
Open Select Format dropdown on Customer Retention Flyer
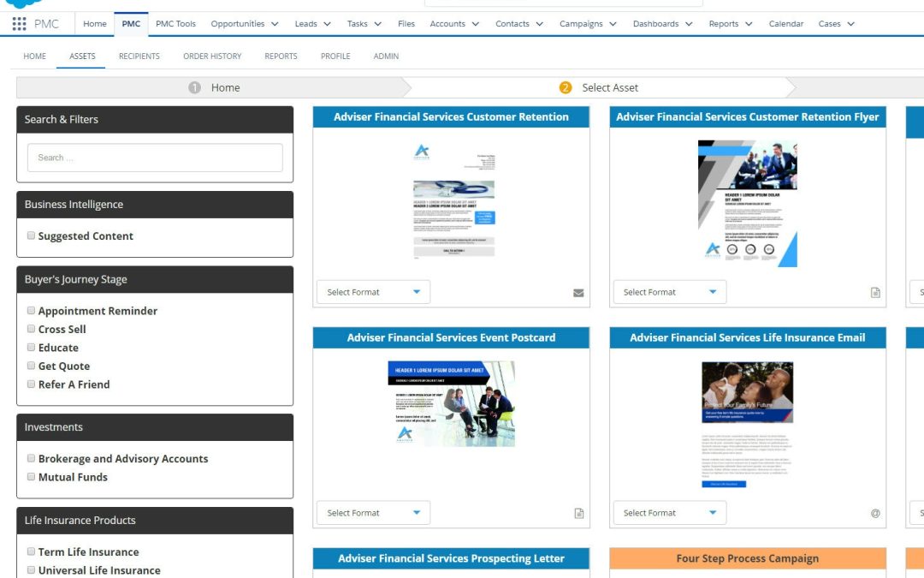tap(669, 292)
